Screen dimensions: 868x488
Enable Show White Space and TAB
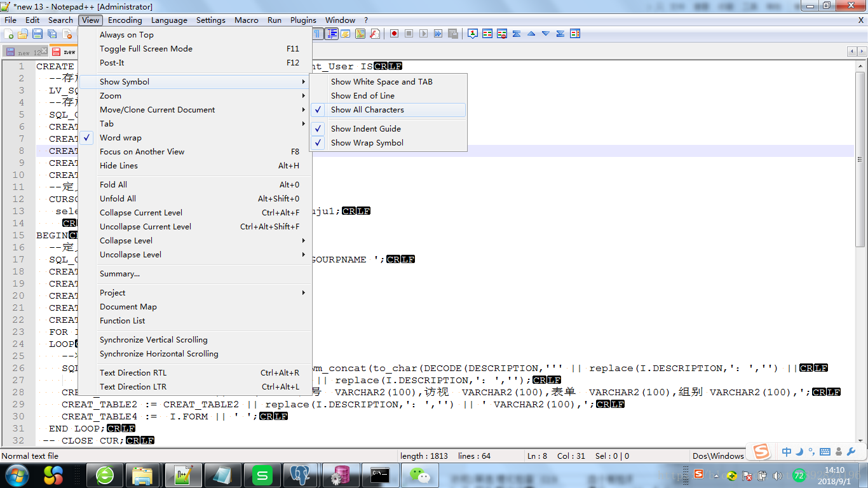click(x=388, y=81)
